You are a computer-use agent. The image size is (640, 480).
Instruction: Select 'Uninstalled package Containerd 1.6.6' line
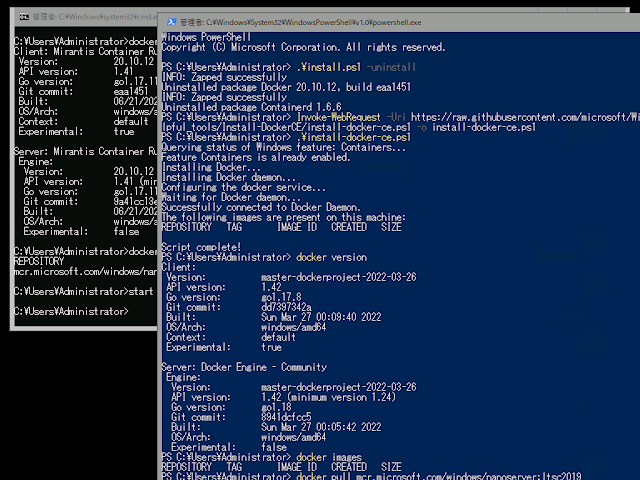(251, 107)
